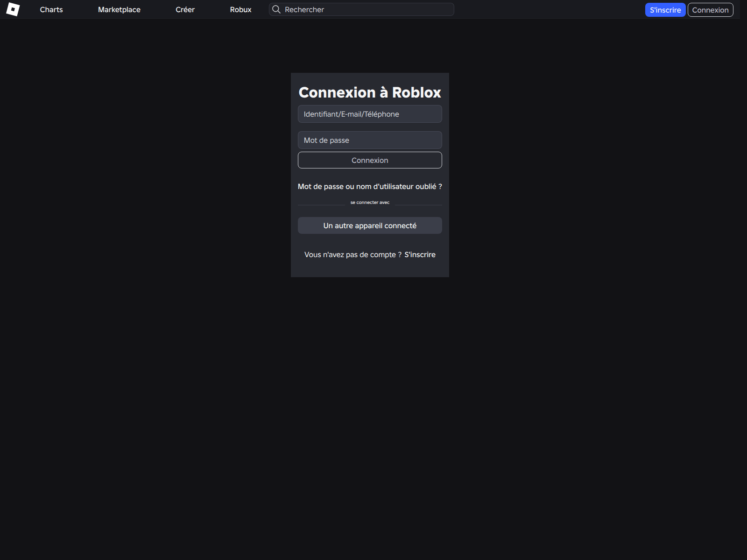Go to Marketplace in the navbar
Viewport: 747px width, 560px height.
pyautogui.click(x=119, y=9)
